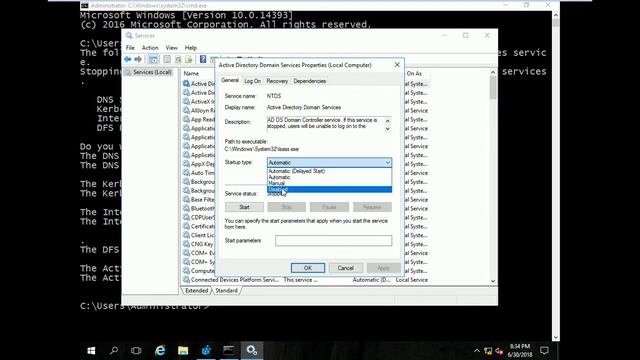Open File Explorer from taskbar
The image size is (640, 360).
183,351
